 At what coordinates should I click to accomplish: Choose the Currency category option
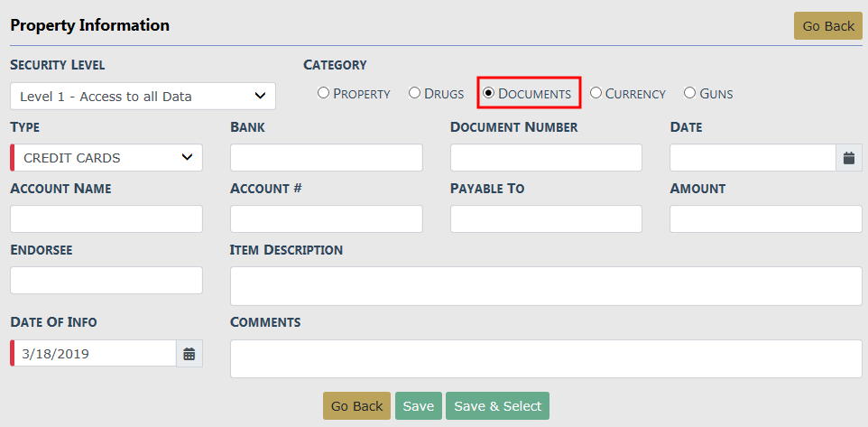click(596, 93)
